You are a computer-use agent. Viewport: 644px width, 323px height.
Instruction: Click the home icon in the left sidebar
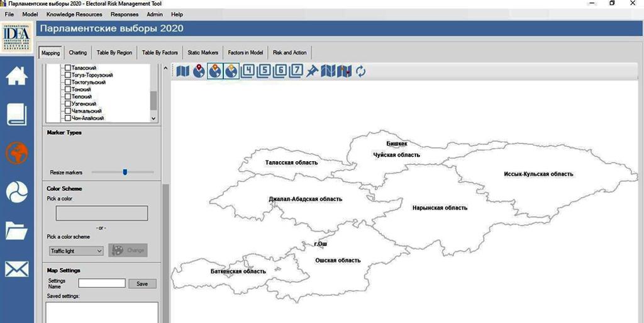click(17, 76)
